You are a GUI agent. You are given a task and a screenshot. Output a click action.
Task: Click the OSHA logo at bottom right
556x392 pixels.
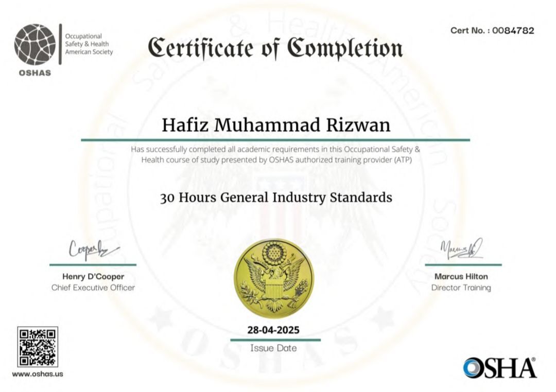(499, 368)
